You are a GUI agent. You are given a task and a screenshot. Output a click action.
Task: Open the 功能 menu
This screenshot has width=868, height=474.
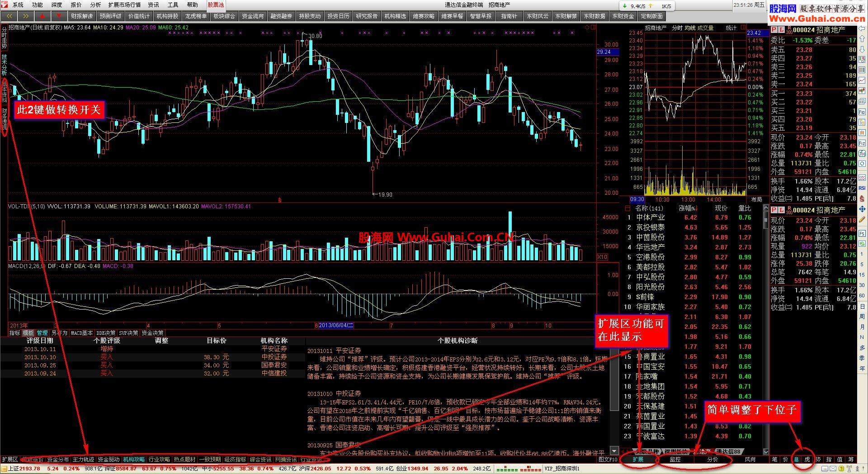pos(38,5)
